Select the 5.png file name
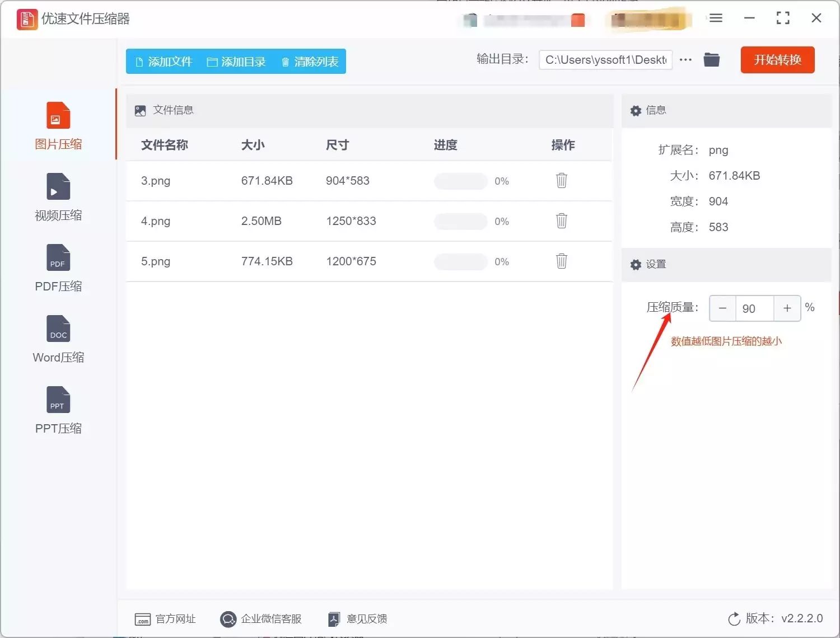Screen dimensions: 840x638 click(156, 261)
